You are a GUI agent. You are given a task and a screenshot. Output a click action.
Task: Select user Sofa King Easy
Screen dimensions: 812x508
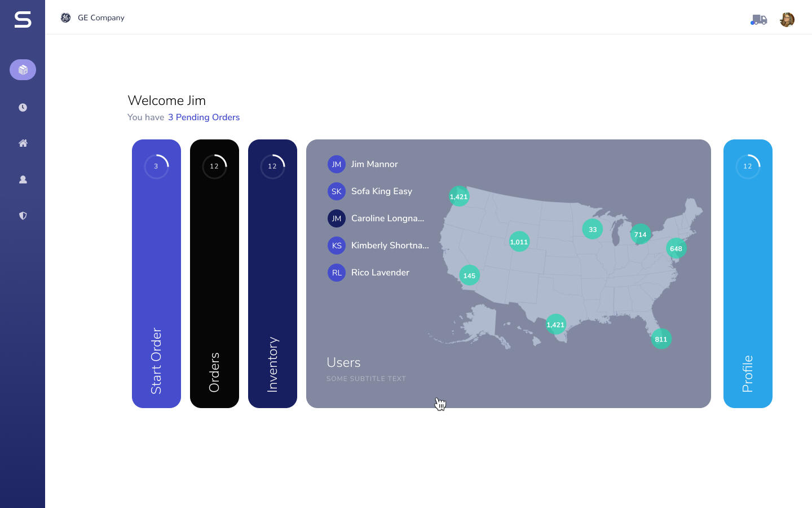click(x=381, y=191)
